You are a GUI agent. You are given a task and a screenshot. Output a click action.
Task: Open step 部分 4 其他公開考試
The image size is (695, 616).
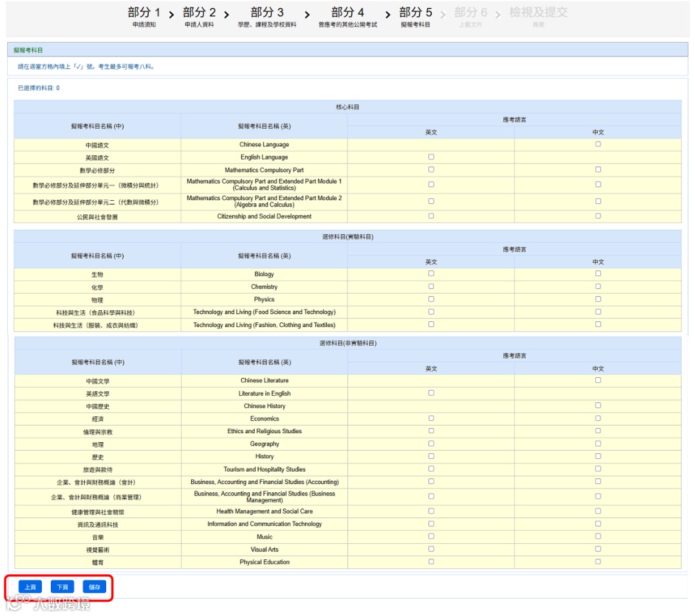347,17
